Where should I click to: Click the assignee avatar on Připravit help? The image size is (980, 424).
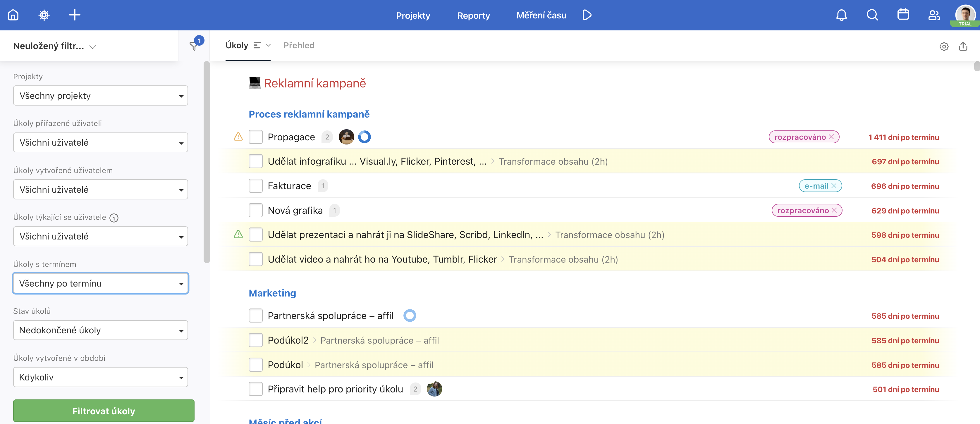434,389
